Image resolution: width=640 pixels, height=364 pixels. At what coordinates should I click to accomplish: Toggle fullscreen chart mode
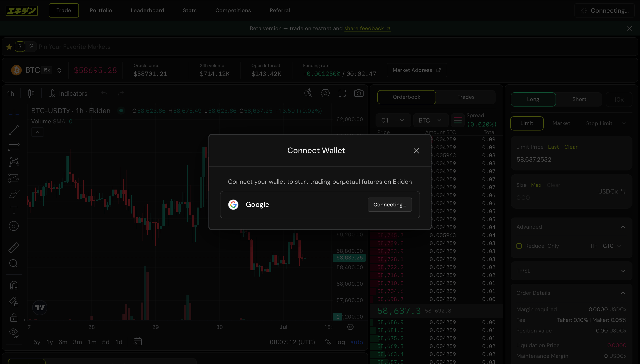(342, 93)
